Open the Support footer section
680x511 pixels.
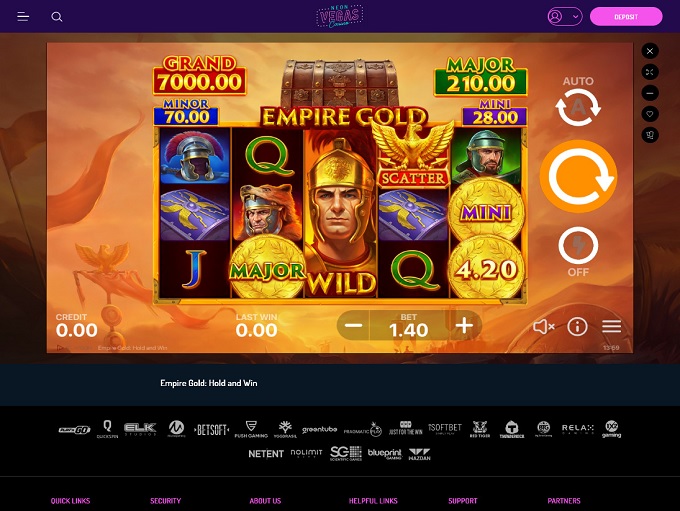pyautogui.click(x=463, y=501)
